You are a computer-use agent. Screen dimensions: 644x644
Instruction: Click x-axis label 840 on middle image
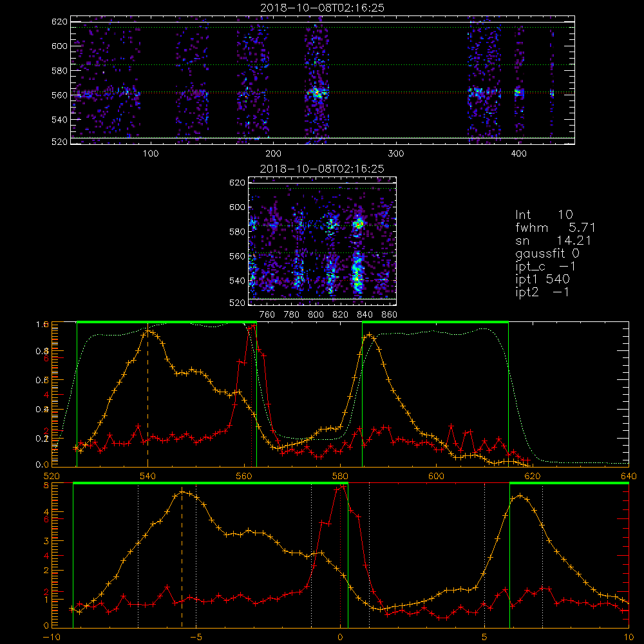365,315
